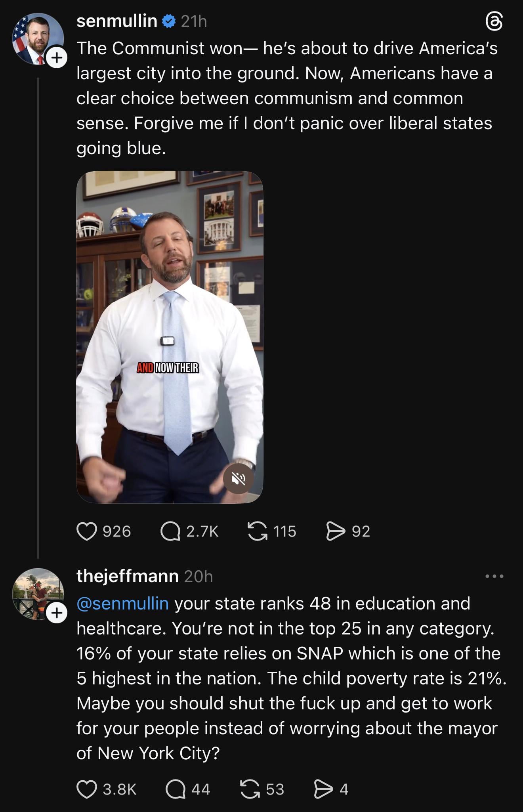523x812 pixels.
Task: Click the Threads logo icon
Action: pos(494,21)
